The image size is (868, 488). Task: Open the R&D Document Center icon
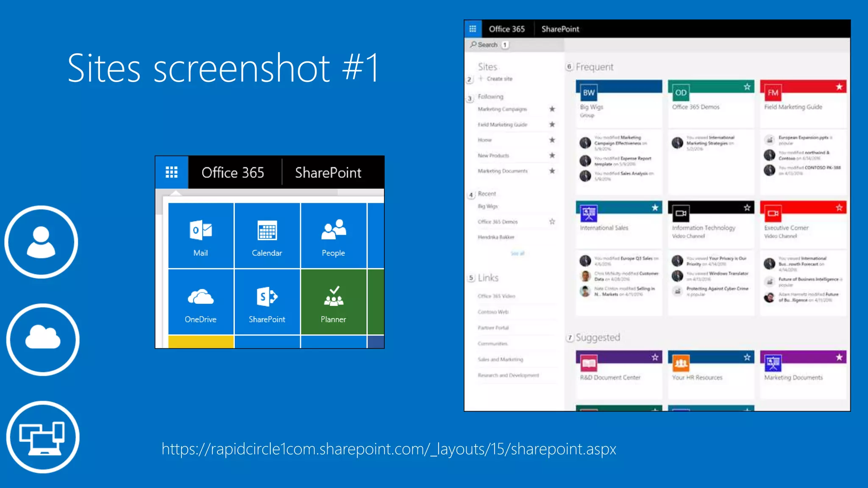tap(589, 363)
